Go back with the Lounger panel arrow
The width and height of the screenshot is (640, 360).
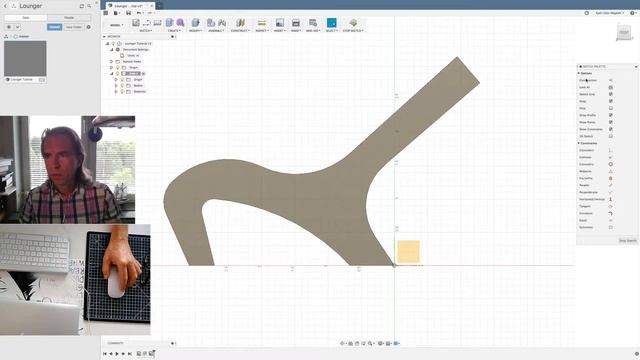[x=6, y=6]
